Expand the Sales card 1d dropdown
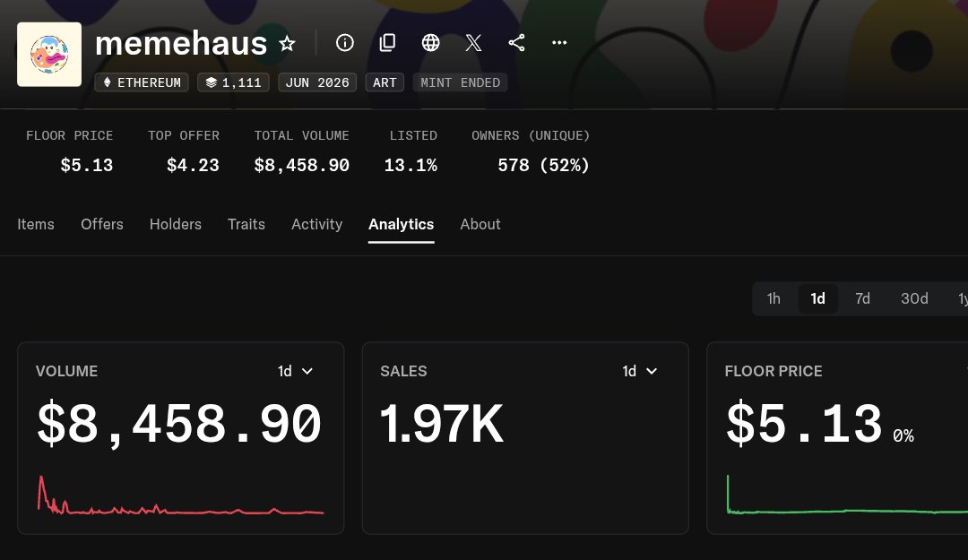968x560 pixels. (x=640, y=371)
